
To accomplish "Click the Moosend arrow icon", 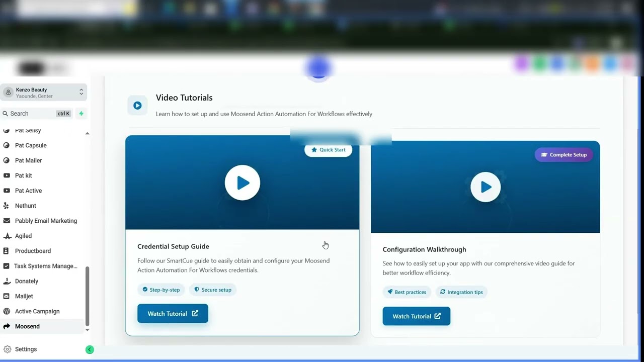I will pyautogui.click(x=7, y=326).
